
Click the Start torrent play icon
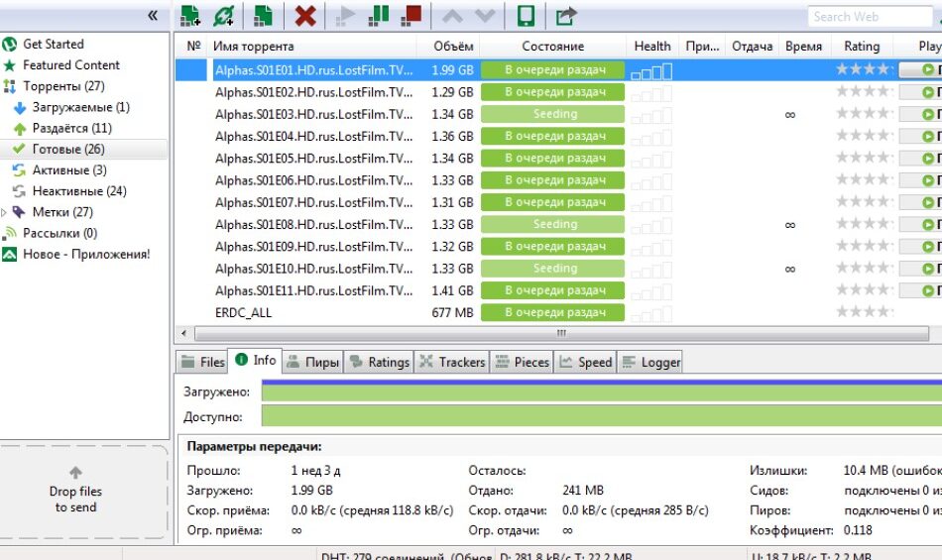pyautogui.click(x=345, y=16)
